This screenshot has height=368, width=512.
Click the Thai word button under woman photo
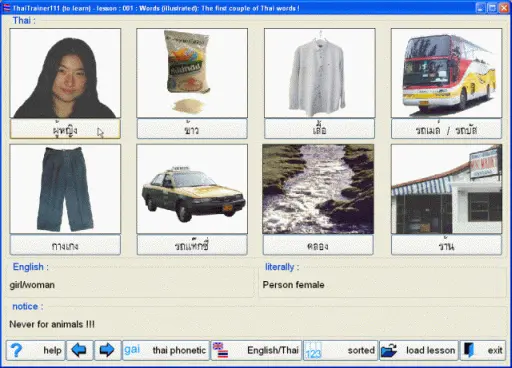click(x=65, y=129)
